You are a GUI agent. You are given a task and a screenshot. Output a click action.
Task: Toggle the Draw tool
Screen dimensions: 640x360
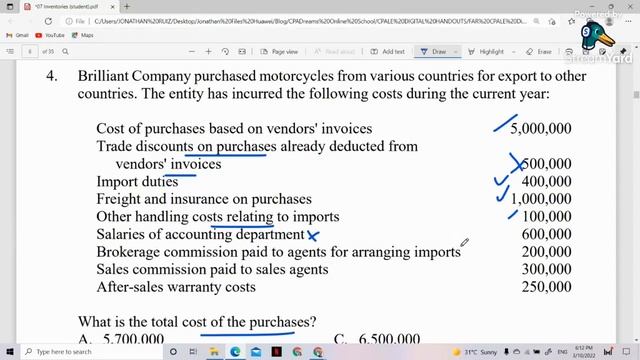pyautogui.click(x=433, y=51)
